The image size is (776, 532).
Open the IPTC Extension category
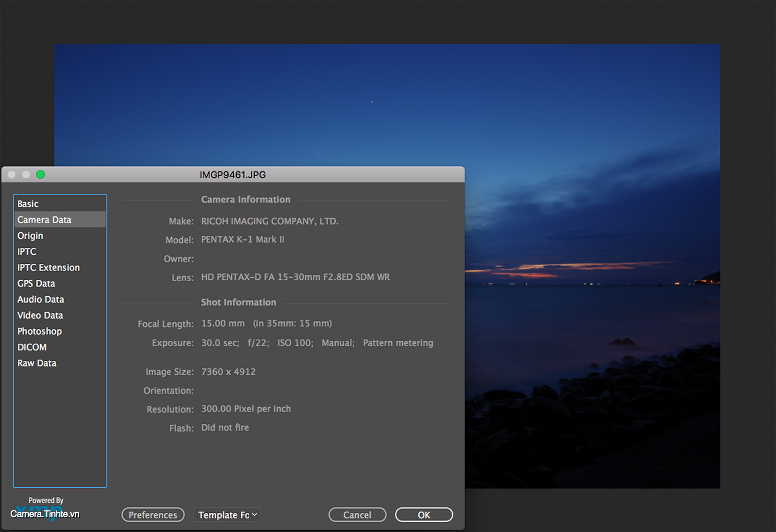coord(60,268)
